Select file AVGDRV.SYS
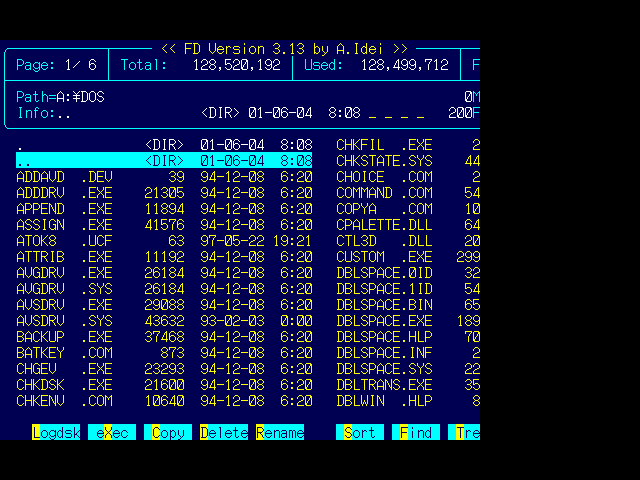The height and width of the screenshot is (480, 640). [x=164, y=289]
